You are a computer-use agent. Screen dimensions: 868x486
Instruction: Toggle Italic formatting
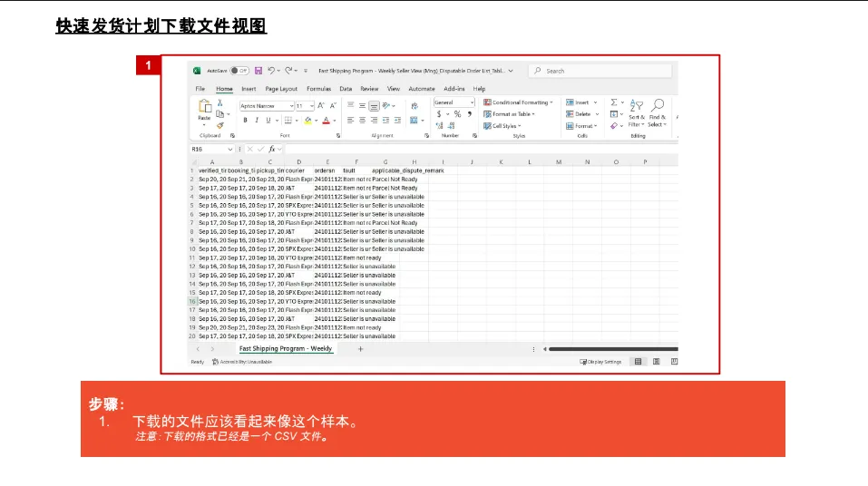(x=257, y=120)
